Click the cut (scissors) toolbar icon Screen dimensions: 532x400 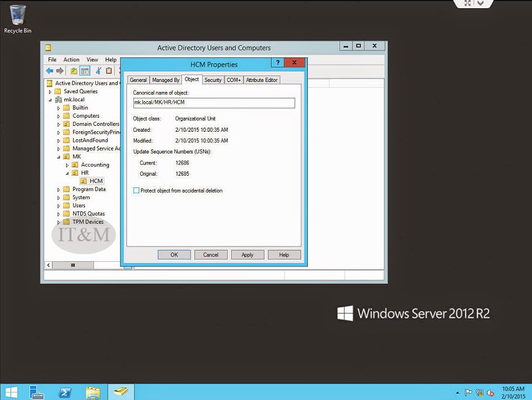pyautogui.click(x=98, y=70)
